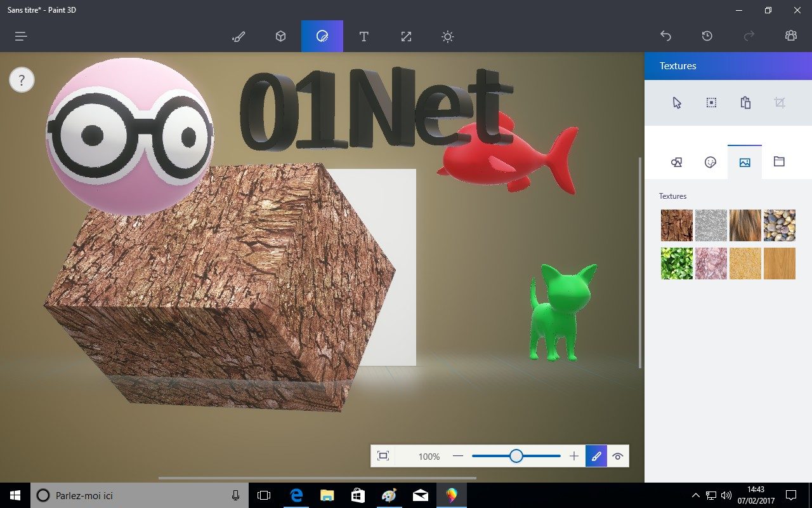Open the Canvas resize tool
812x508 pixels.
click(406, 37)
